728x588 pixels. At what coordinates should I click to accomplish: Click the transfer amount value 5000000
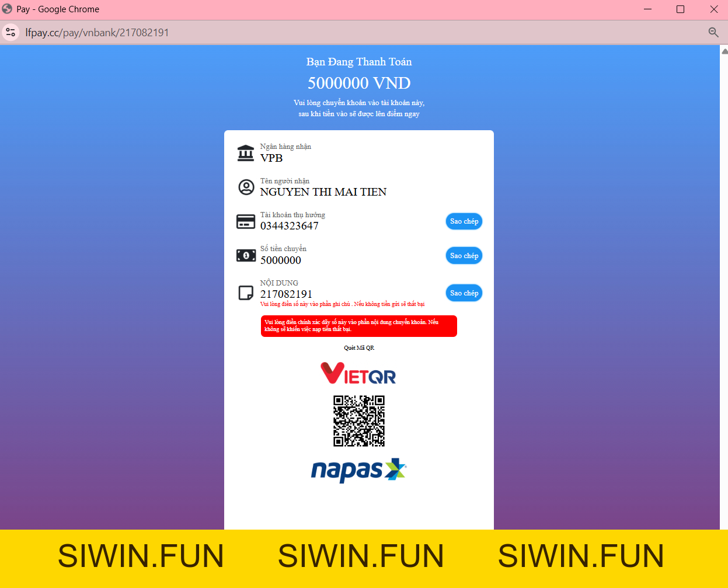coord(281,260)
